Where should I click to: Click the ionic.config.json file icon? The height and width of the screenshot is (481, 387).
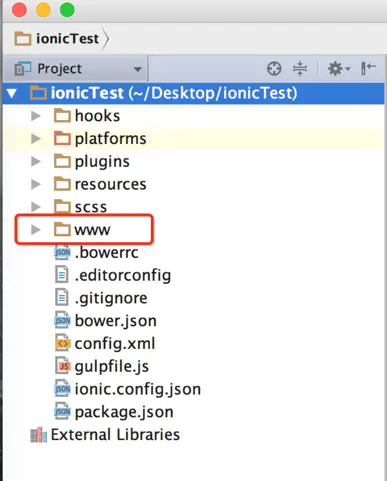62,389
